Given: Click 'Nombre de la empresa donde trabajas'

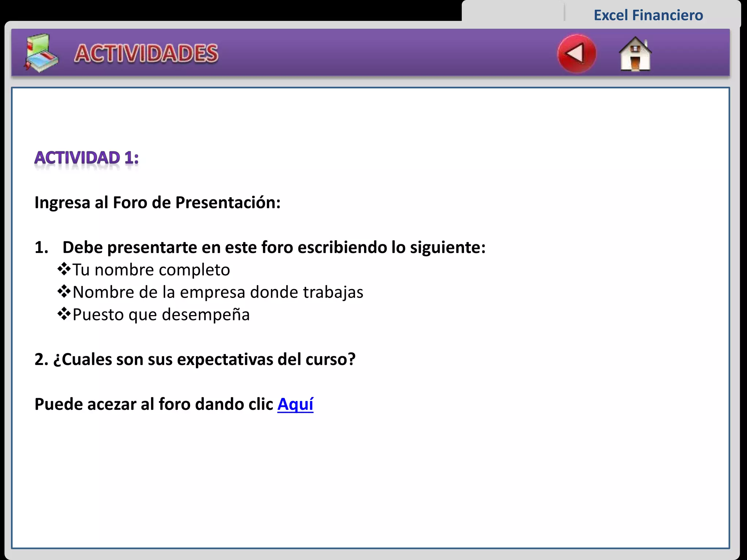Looking at the screenshot, I should 210,292.
